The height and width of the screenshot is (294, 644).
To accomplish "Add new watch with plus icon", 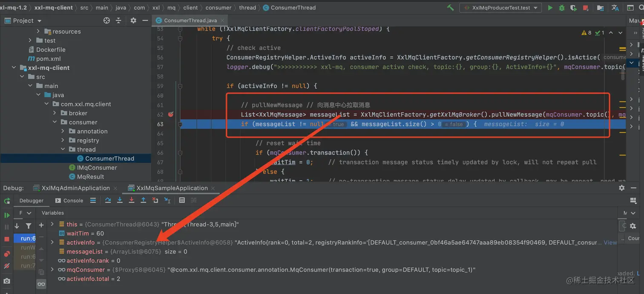I will 41,225.
